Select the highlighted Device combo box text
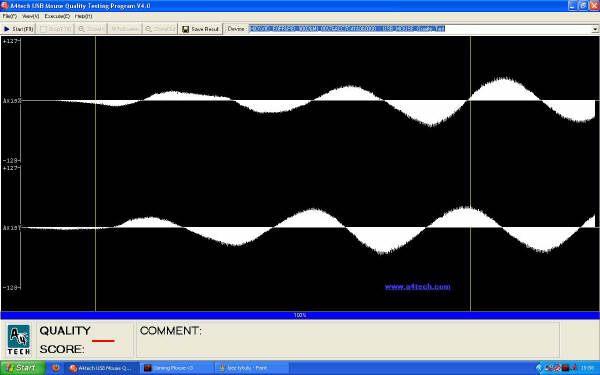 click(x=347, y=29)
